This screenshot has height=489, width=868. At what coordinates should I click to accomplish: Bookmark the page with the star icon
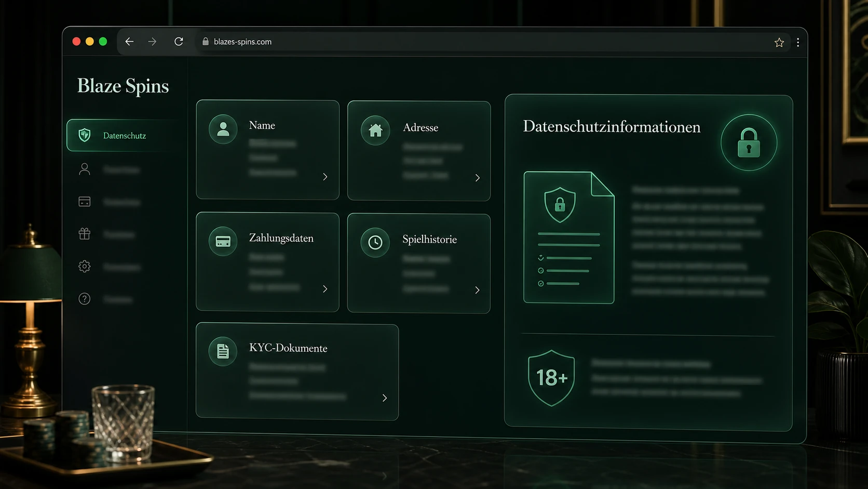click(779, 42)
